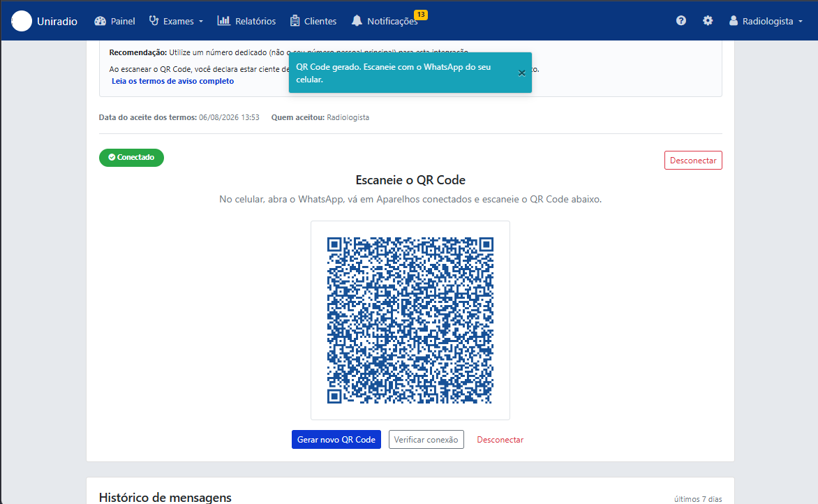This screenshot has width=818, height=504.
Task: Click the Histórico de mensagens heading
Action: pyautogui.click(x=165, y=497)
